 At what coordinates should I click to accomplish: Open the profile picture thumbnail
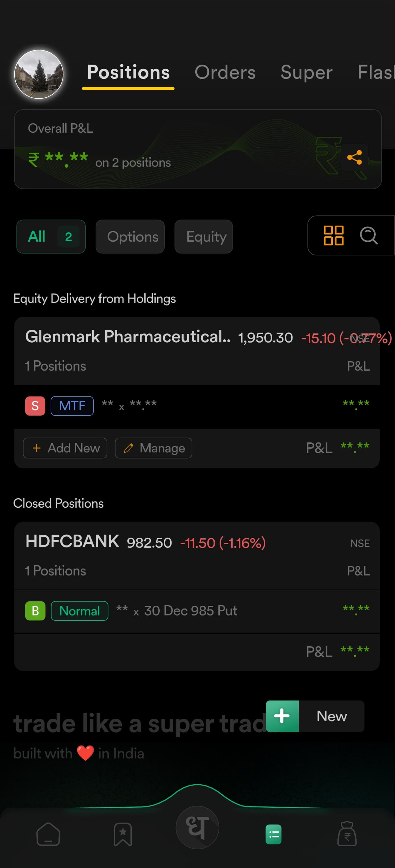(39, 74)
